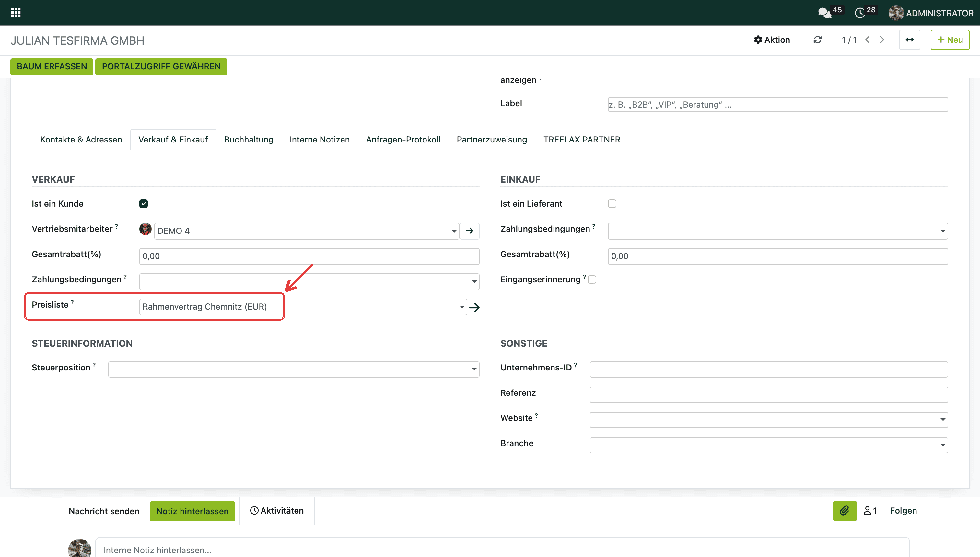Click the BAUM ERFASSEN button
980x557 pixels.
(x=52, y=67)
